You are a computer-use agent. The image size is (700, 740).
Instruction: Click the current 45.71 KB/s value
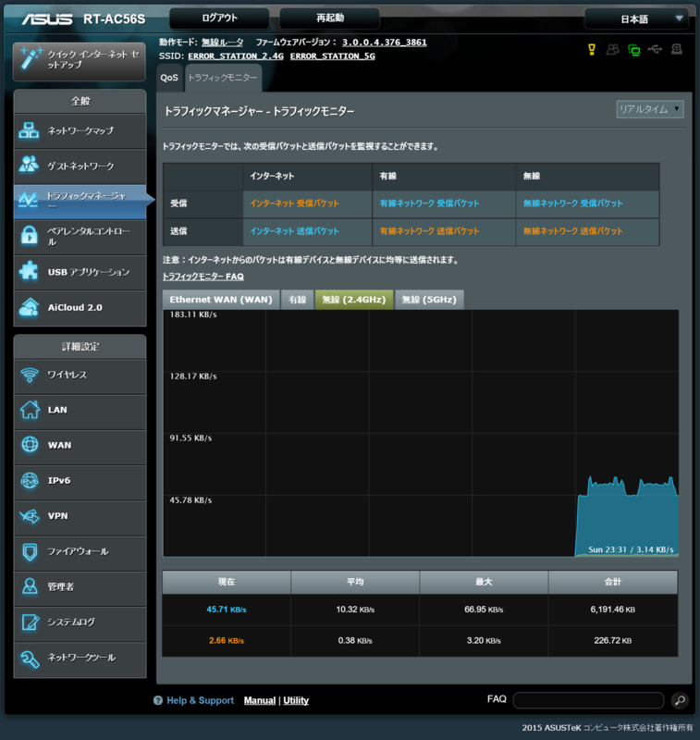click(227, 610)
